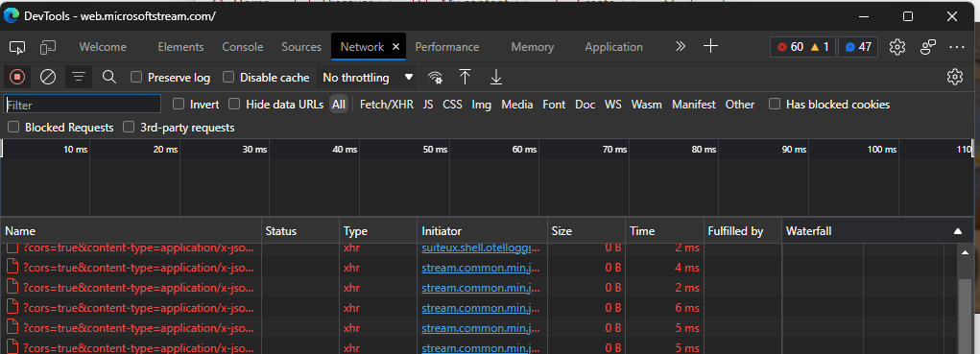Sort by the Size column header
Viewport: 980px width, 354px height.
pos(586,231)
